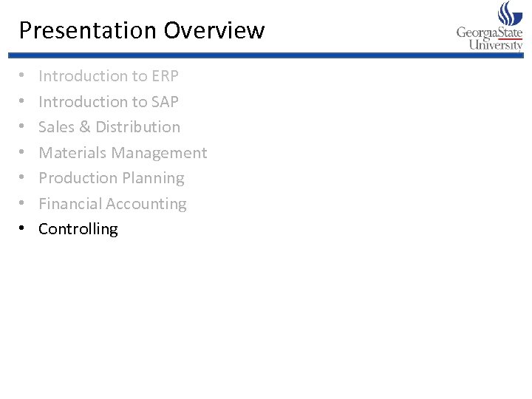The height and width of the screenshot is (399, 532).
Task: Select the "Financial Accounting" text
Action: click(x=112, y=204)
